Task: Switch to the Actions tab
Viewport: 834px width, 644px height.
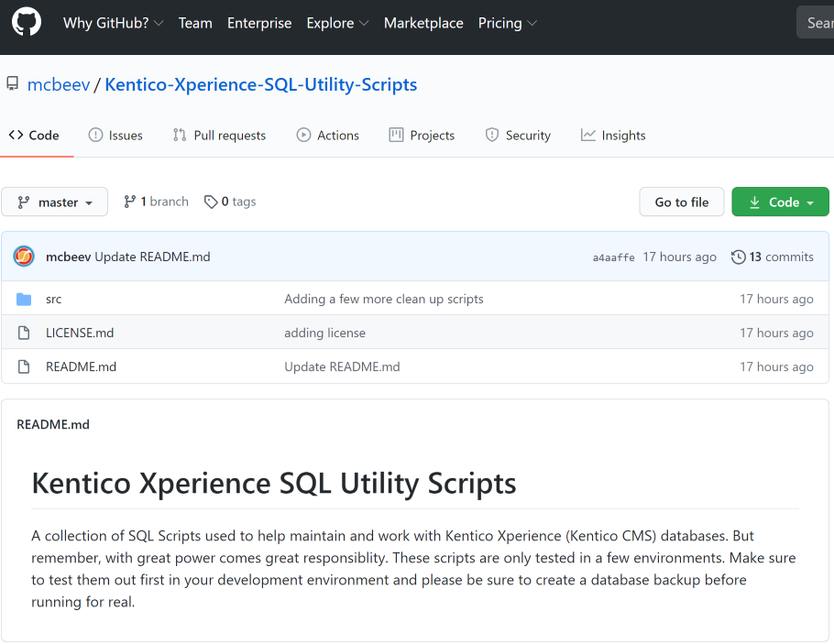Action: [x=328, y=135]
